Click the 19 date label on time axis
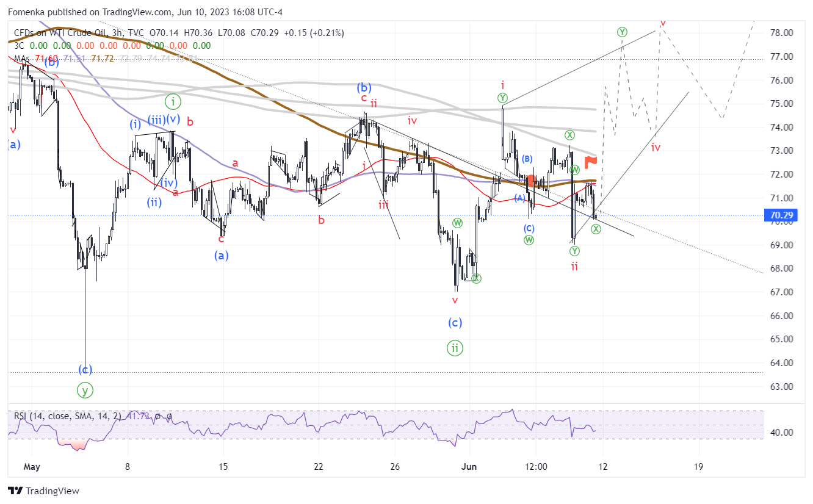This screenshot has width=813, height=504. [x=699, y=467]
